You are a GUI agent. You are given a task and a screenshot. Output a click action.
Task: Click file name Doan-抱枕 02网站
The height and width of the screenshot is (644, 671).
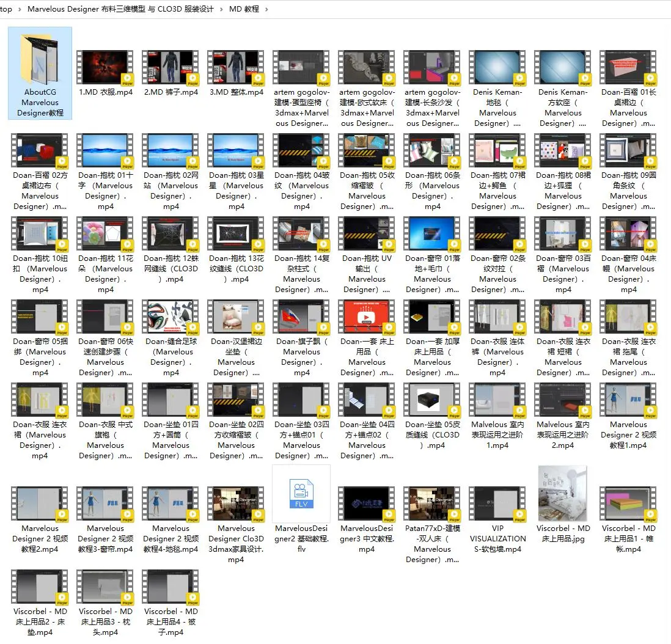pyautogui.click(x=170, y=191)
